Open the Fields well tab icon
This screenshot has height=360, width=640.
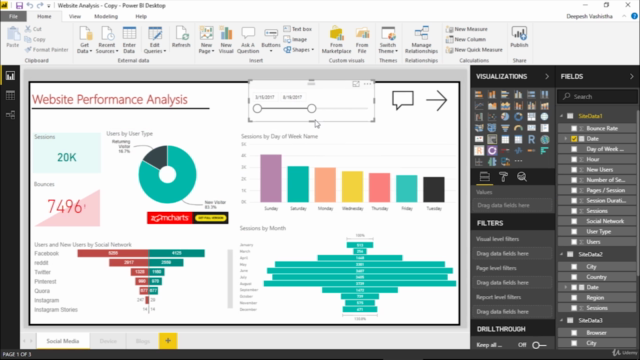484,177
